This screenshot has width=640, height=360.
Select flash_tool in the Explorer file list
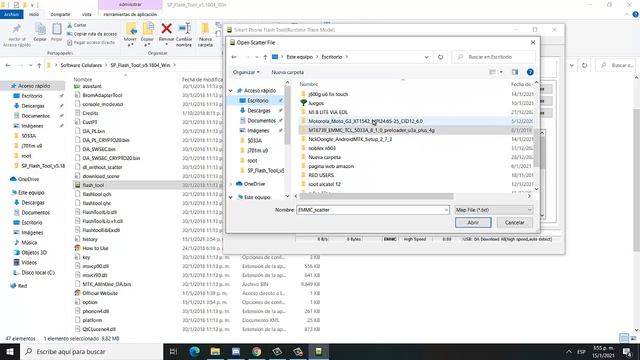click(93, 185)
